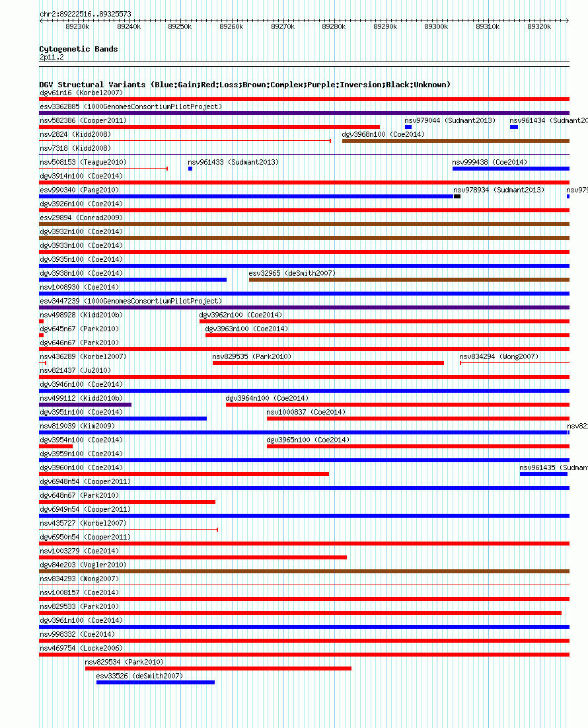Select the esv3362885 purple inversion bar
588x728 pixels.
304,113
